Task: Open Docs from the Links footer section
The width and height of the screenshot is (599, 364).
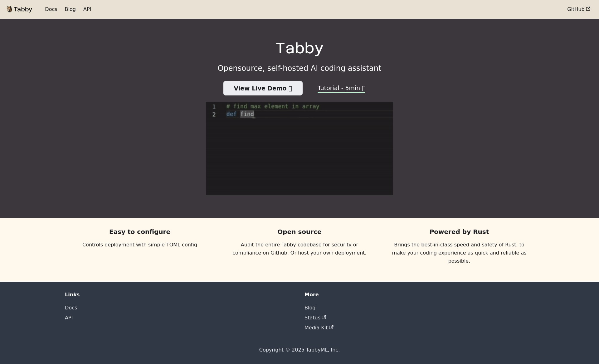Action: point(71,308)
